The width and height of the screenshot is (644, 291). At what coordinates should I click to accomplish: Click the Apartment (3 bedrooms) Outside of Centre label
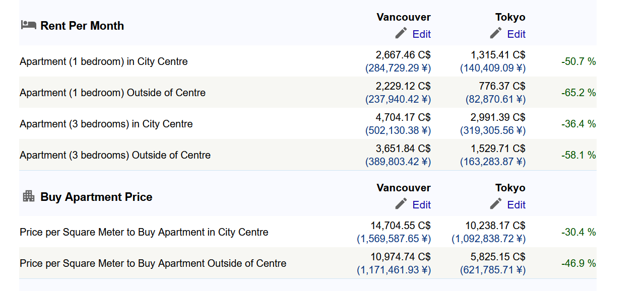point(115,155)
